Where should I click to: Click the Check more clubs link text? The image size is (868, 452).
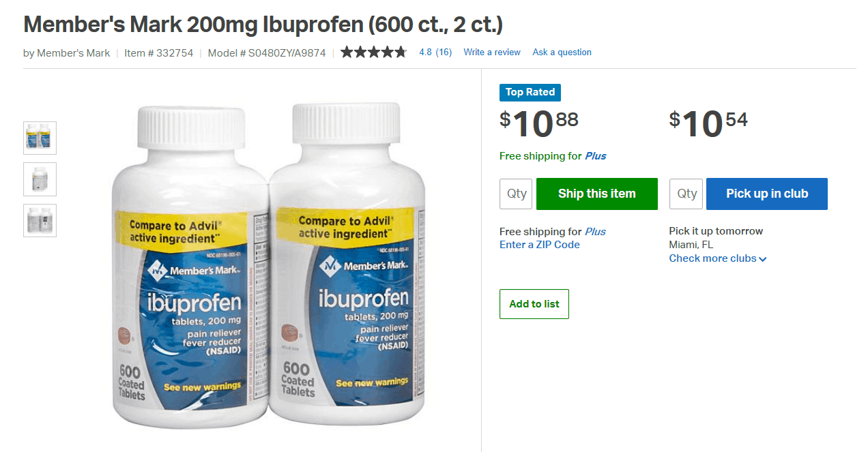[712, 258]
